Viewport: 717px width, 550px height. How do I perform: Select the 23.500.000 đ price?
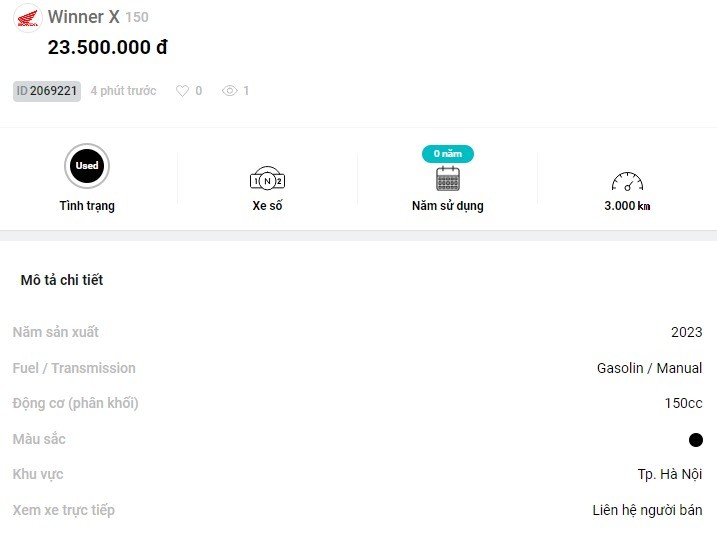107,47
